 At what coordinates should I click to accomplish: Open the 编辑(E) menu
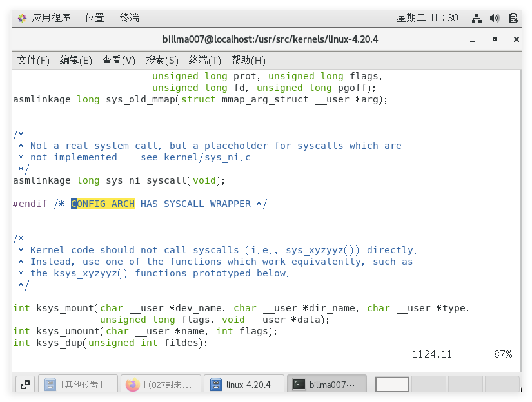(76, 61)
